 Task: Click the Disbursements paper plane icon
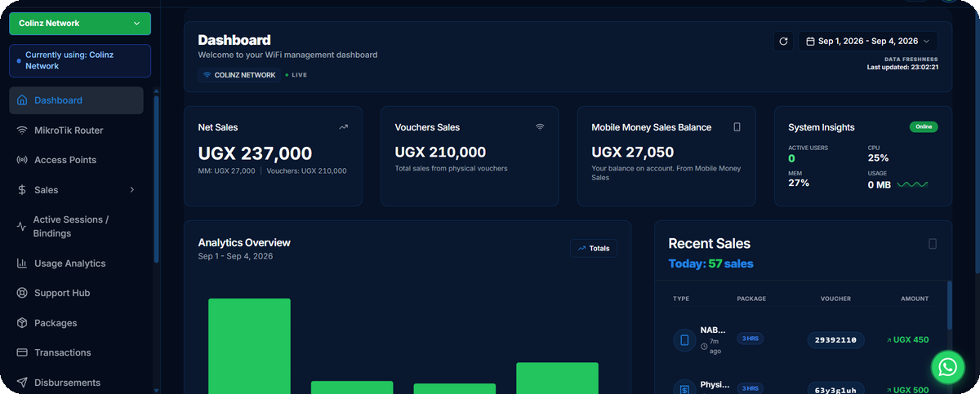click(22, 383)
